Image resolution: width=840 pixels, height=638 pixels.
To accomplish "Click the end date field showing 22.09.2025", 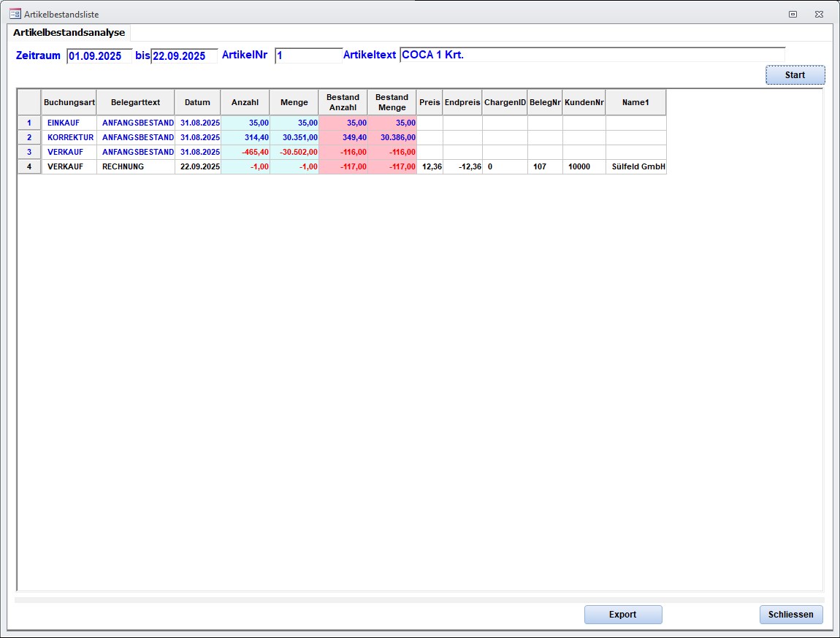I will pos(183,56).
